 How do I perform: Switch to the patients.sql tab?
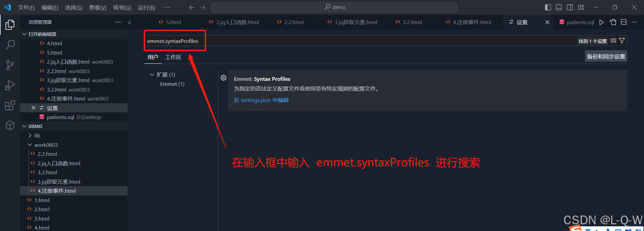click(577, 22)
